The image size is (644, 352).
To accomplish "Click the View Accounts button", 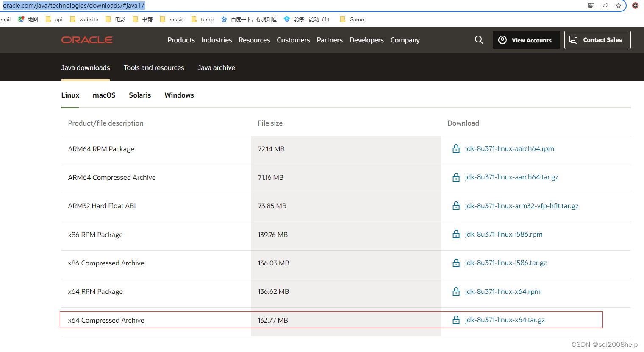I will tap(526, 40).
